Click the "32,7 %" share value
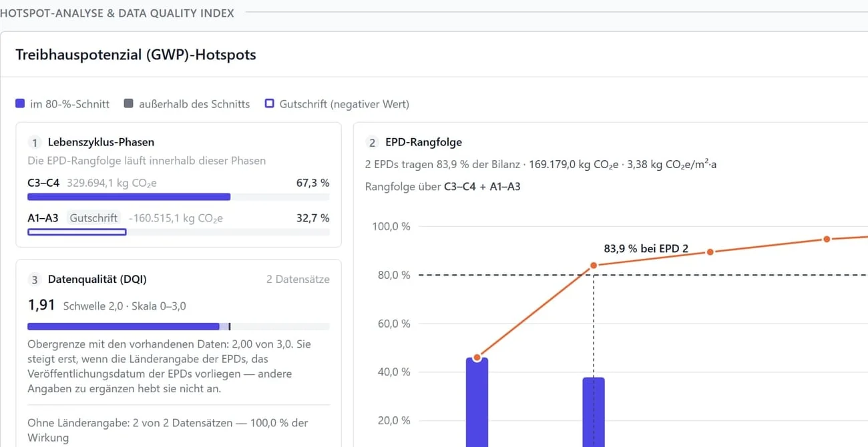Image resolution: width=868 pixels, height=447 pixels. point(312,218)
